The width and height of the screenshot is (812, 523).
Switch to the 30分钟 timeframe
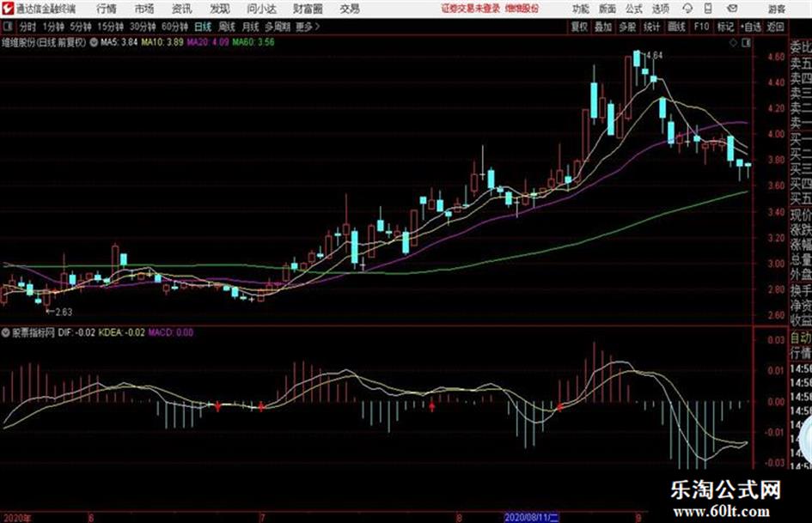click(x=143, y=27)
